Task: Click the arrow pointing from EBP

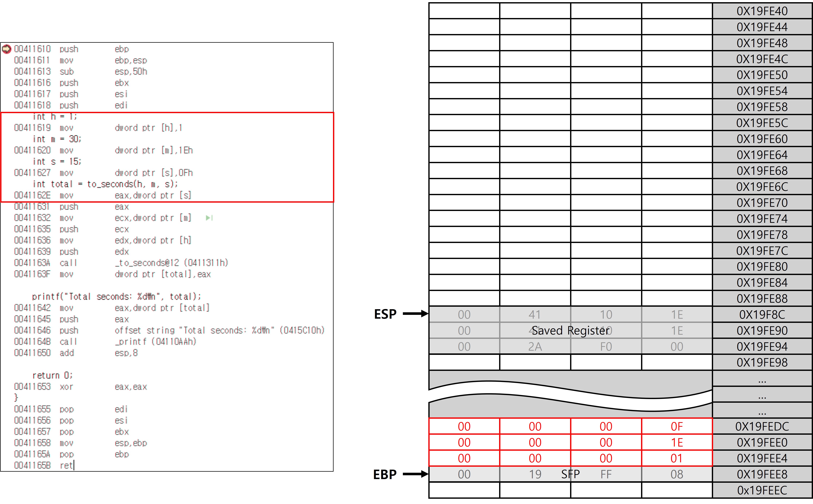Action: [x=415, y=474]
